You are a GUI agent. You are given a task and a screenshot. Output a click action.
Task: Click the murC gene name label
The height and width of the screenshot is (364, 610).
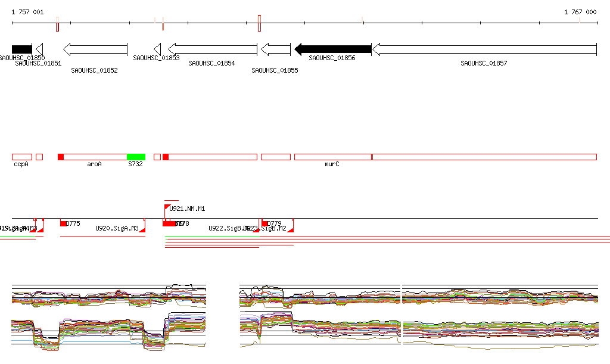tap(332, 164)
